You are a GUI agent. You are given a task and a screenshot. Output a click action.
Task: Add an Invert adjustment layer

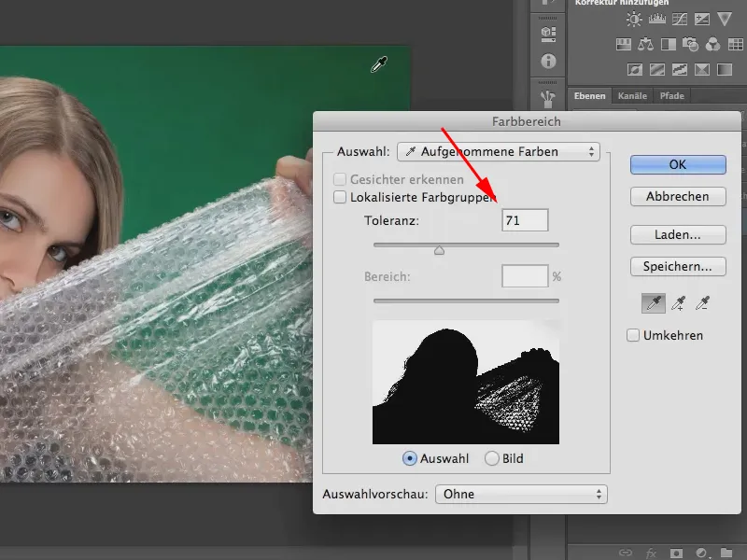pyautogui.click(x=635, y=70)
